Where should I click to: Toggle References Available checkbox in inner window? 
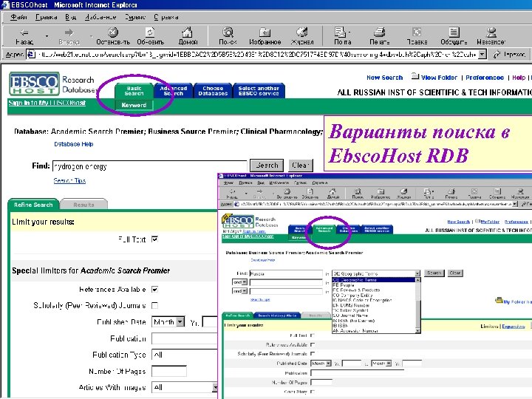click(313, 344)
